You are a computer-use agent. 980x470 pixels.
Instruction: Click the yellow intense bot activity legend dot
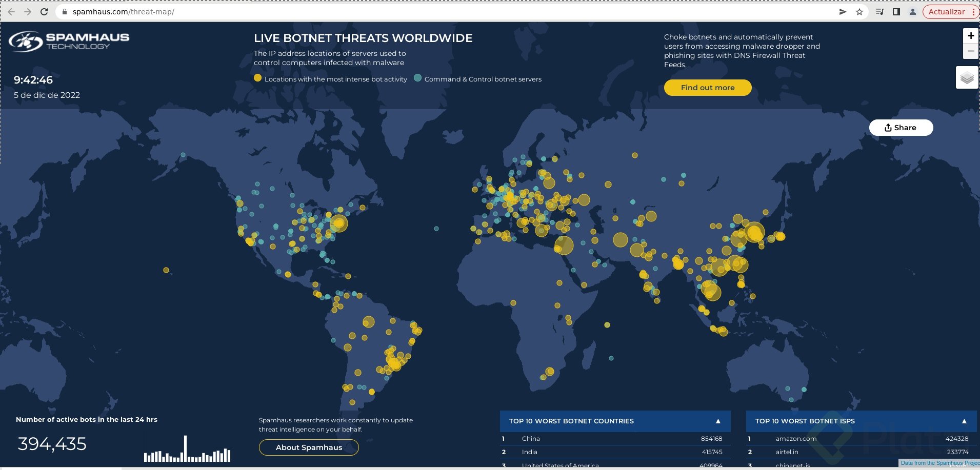click(257, 78)
